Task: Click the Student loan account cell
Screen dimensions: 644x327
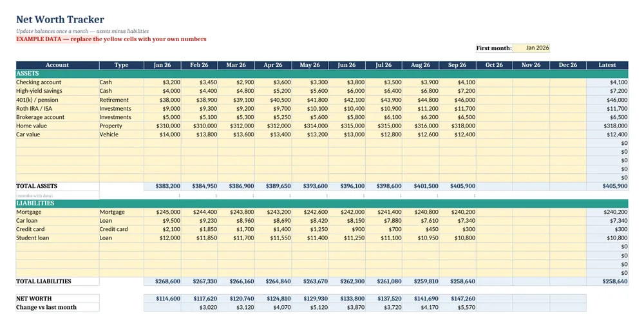Action: tap(57, 238)
